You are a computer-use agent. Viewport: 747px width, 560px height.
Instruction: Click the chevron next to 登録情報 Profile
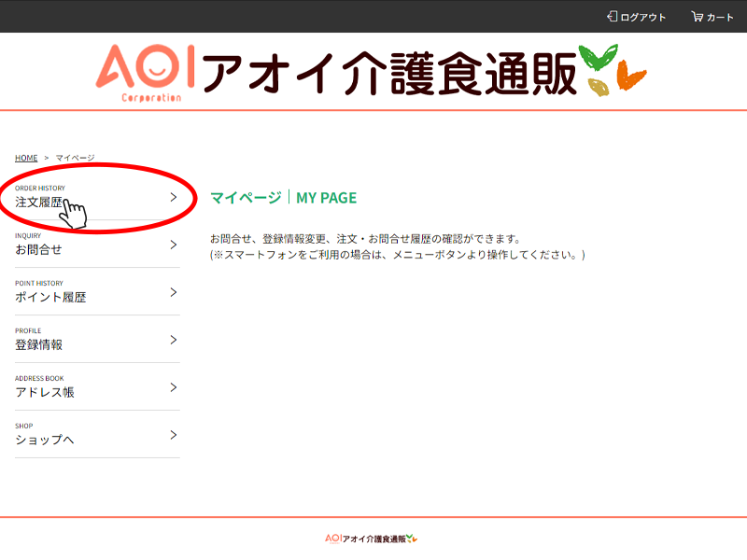[173, 340]
